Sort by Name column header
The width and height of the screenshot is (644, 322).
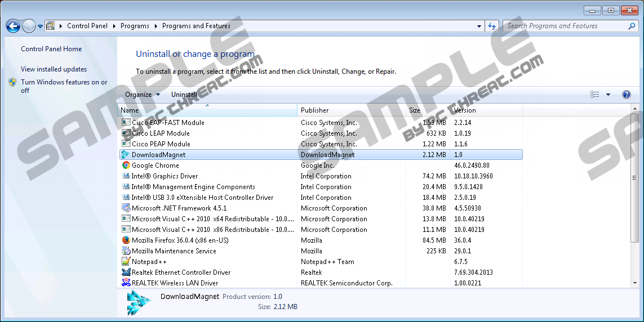[207, 110]
